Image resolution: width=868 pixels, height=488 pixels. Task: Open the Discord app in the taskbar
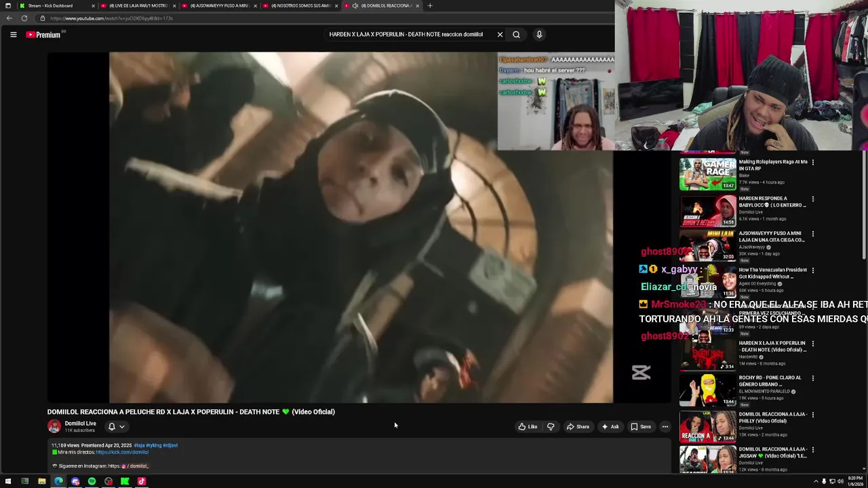[x=75, y=481]
